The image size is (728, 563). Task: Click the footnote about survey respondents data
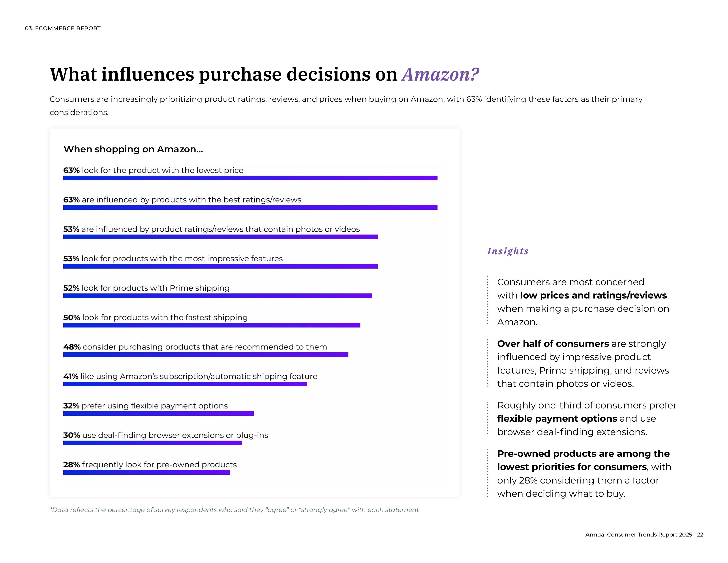pyautogui.click(x=234, y=510)
